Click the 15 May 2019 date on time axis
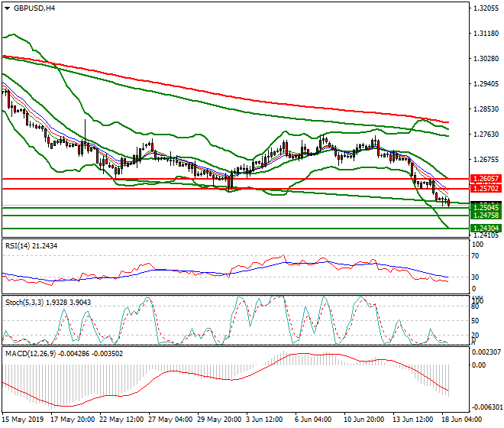Viewport: 504px width, 428px height. point(22,420)
